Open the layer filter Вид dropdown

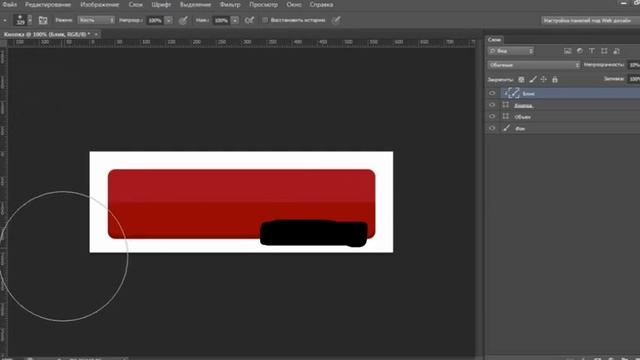pyautogui.click(x=511, y=51)
